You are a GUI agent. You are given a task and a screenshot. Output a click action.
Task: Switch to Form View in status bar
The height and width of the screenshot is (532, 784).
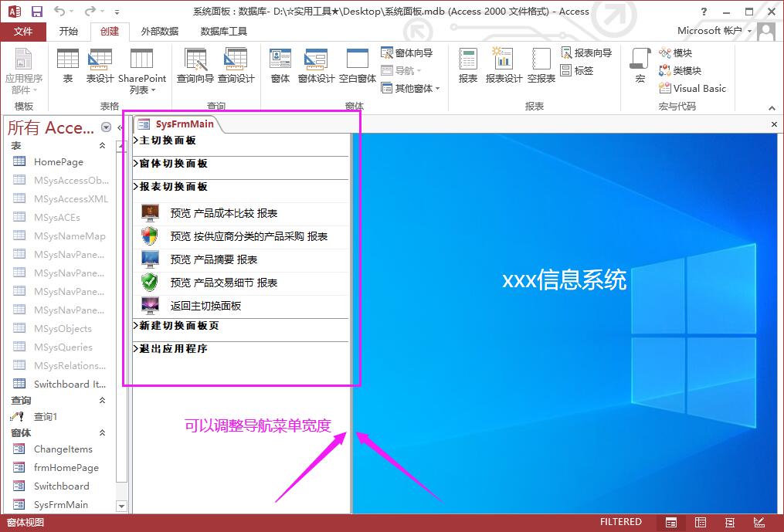671,523
